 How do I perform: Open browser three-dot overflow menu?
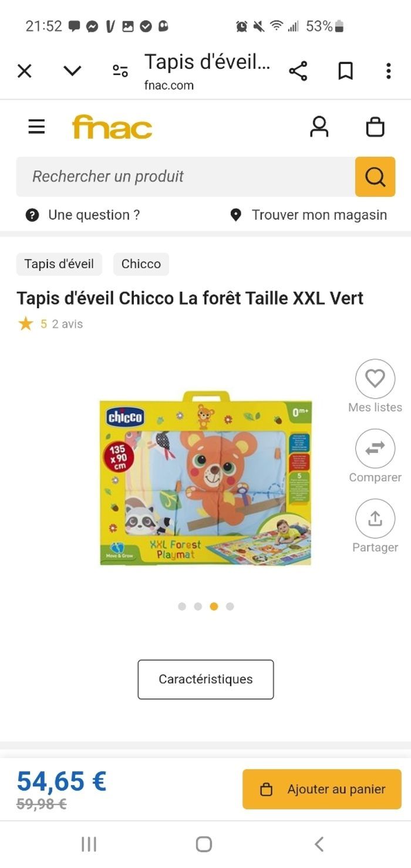[388, 72]
